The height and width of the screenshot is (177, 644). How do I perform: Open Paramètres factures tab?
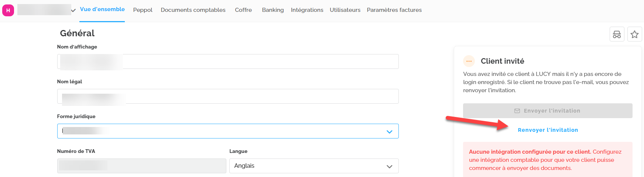[x=394, y=10]
